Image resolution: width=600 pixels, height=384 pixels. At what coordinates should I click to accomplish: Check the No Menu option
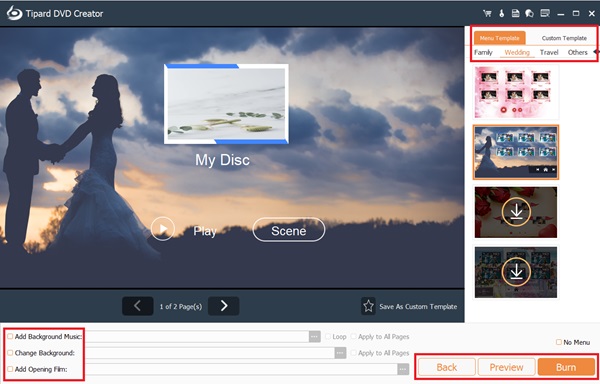[559, 342]
